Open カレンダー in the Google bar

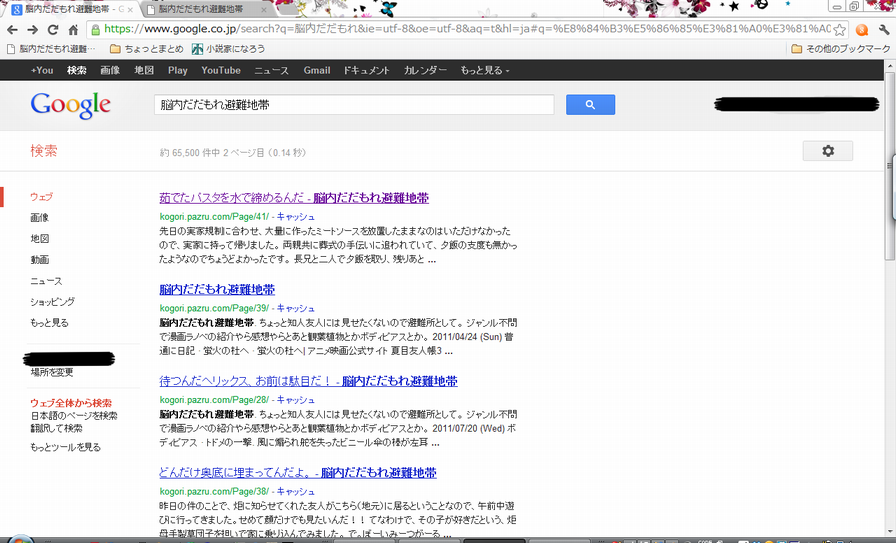425,70
